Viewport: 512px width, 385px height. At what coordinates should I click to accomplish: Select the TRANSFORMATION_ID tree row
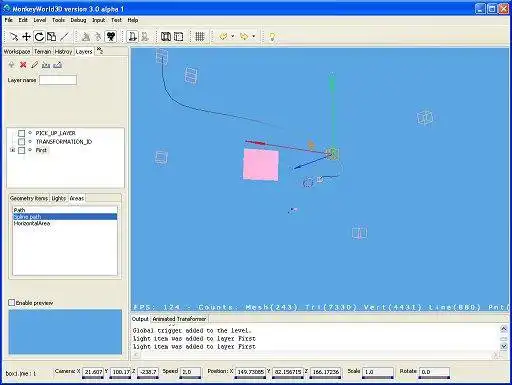coord(63,142)
